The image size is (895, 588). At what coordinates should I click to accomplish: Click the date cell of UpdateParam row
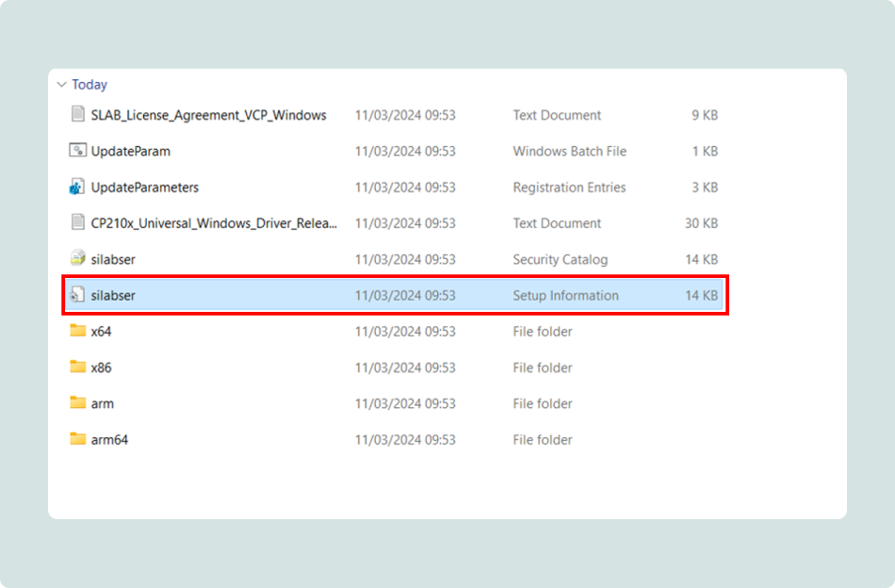click(405, 152)
